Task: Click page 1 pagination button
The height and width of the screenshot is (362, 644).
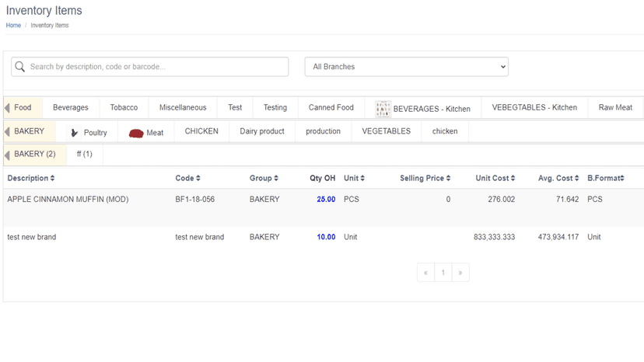Action: pos(443,273)
